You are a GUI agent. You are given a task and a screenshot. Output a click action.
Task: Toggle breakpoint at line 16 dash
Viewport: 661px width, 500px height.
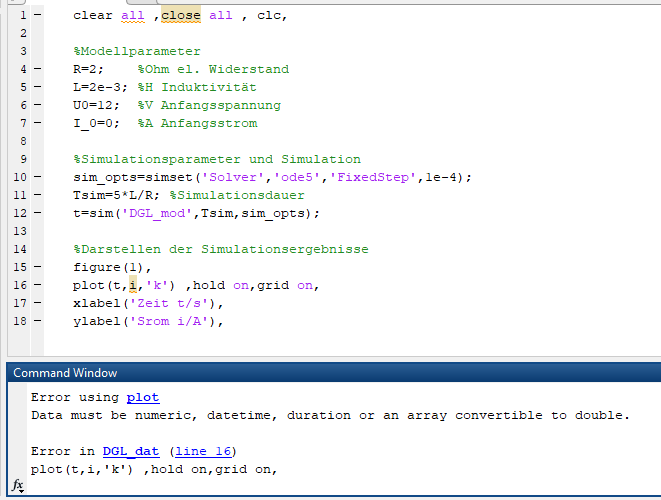click(x=38, y=286)
